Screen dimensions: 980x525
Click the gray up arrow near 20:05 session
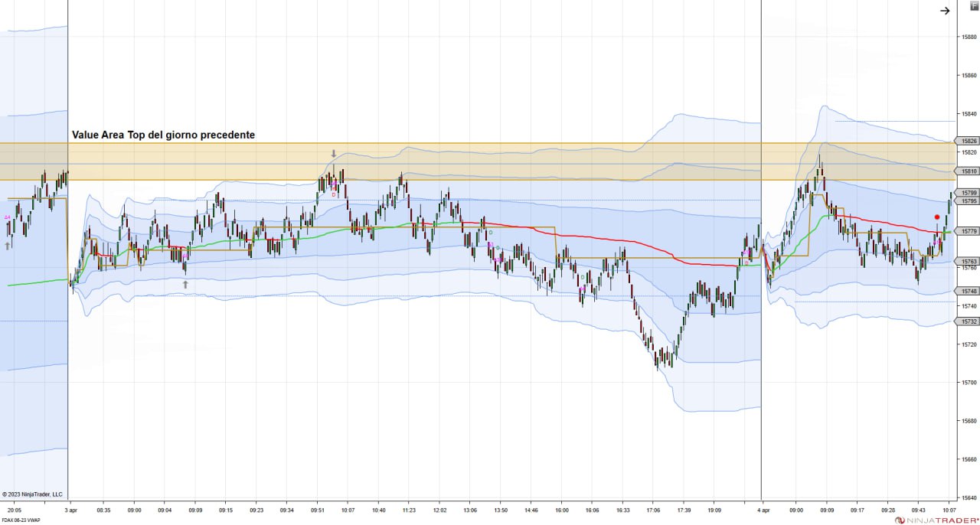pyautogui.click(x=8, y=246)
